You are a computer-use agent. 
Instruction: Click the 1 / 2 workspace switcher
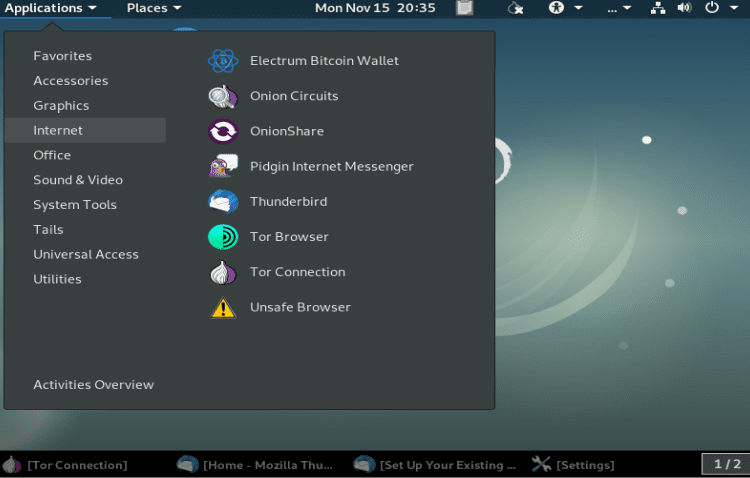(727, 464)
